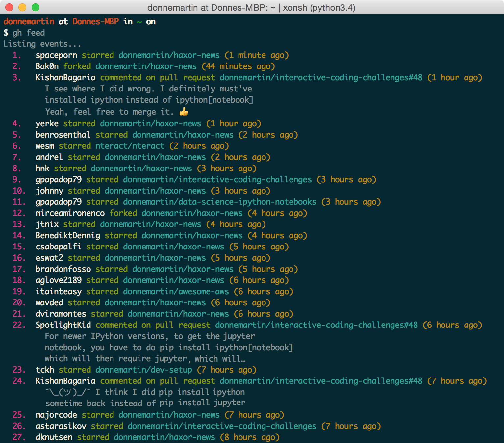504x443 pixels.
Task: Click donnemartin/data-science-ipython-notebooks repository
Action: click(x=220, y=202)
